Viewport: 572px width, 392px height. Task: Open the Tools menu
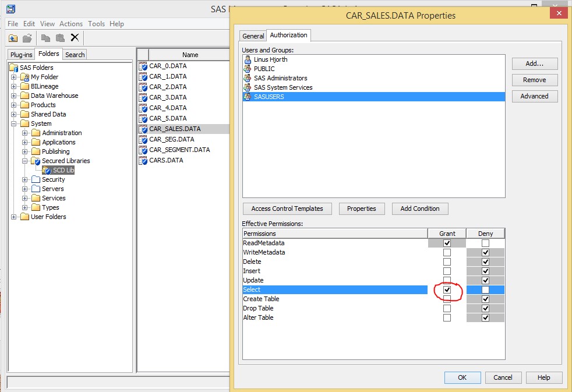pos(96,24)
